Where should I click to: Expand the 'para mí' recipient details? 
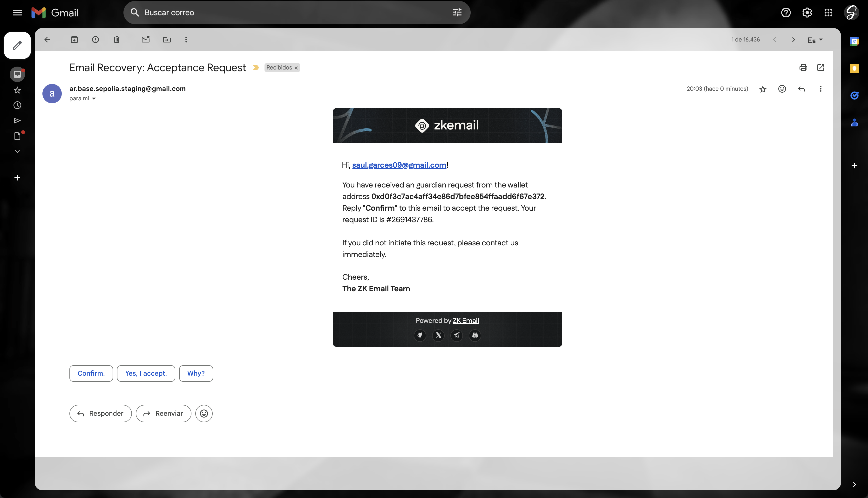pyautogui.click(x=94, y=98)
